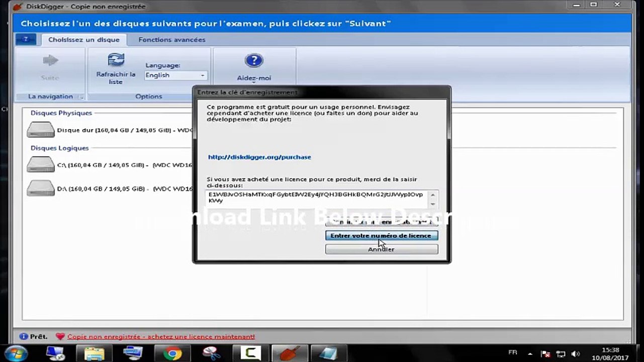The width and height of the screenshot is (644, 362).
Task: Select the D:\ logical drive icon
Action: [x=41, y=188]
